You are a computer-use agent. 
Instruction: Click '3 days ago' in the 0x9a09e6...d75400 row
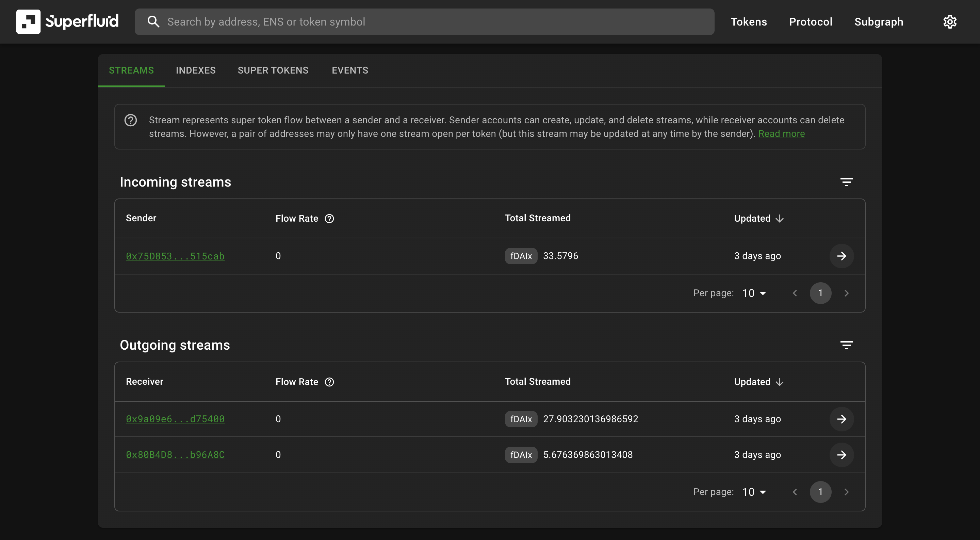(x=757, y=419)
